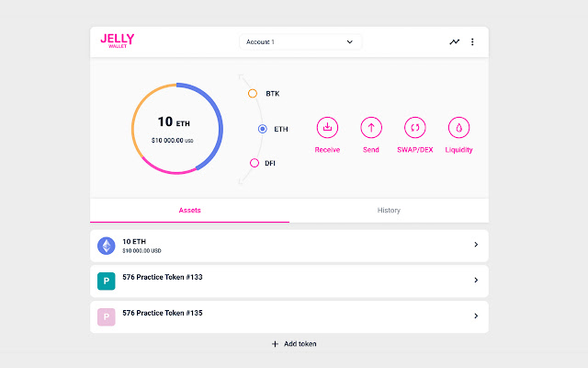Expand the 10 ETH asset row chevron

pyautogui.click(x=476, y=245)
